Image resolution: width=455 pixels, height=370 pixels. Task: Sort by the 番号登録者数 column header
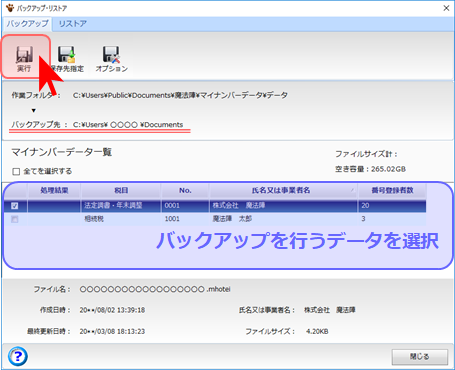392,190
